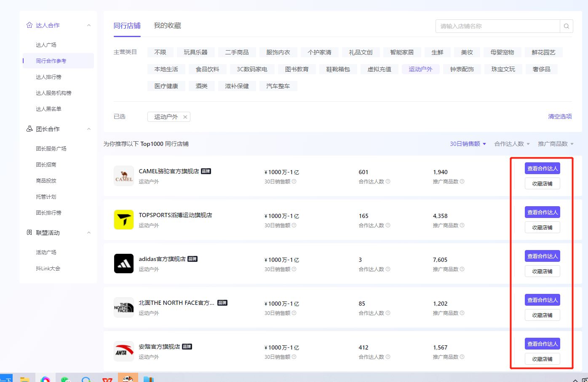The height and width of the screenshot is (382, 588).
Task: Select the 美妆 category filter
Action: (x=467, y=52)
